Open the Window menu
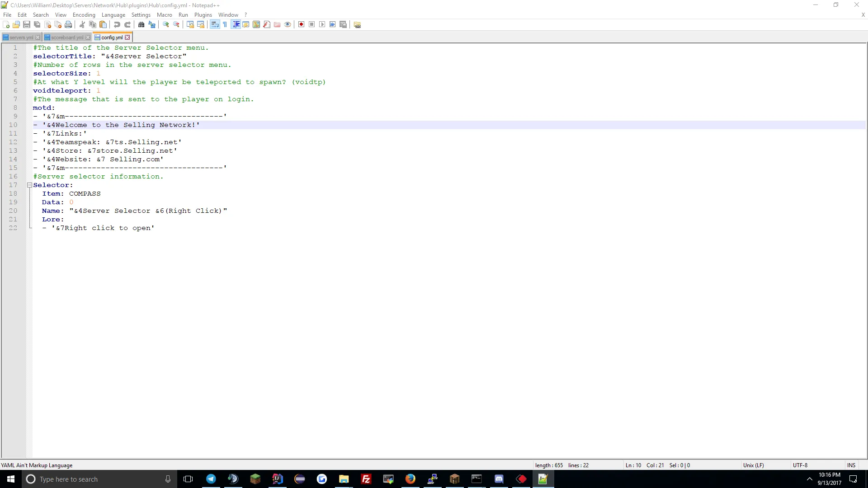Screen dimensions: 868x488 click(x=228, y=15)
